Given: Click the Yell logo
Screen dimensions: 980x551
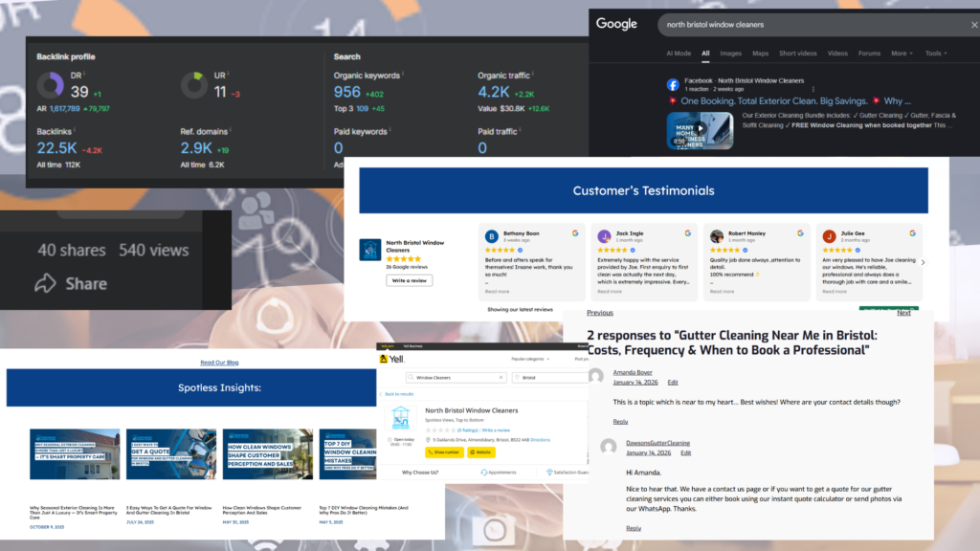Looking at the screenshot, I should point(390,359).
